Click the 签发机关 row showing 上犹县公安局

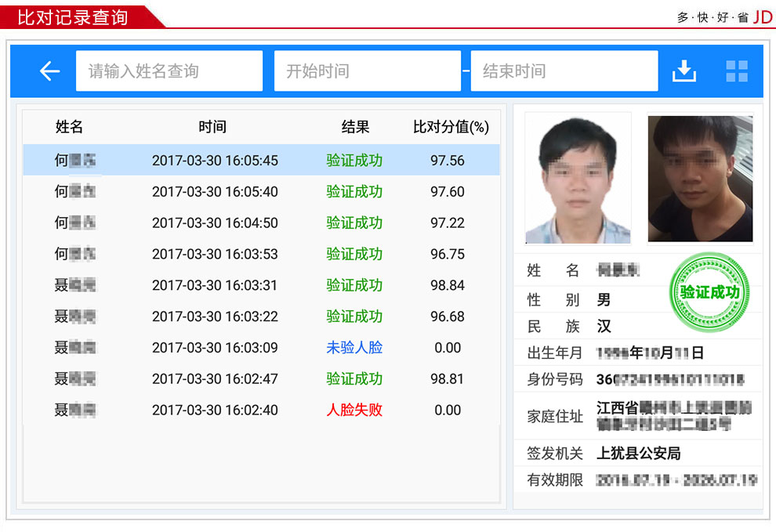coord(639,453)
